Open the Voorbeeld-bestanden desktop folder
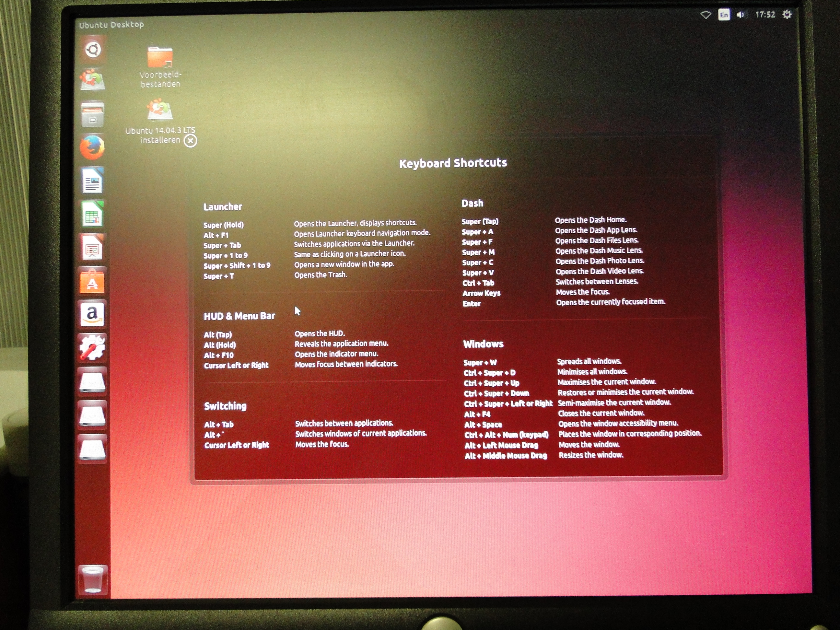 click(160, 58)
